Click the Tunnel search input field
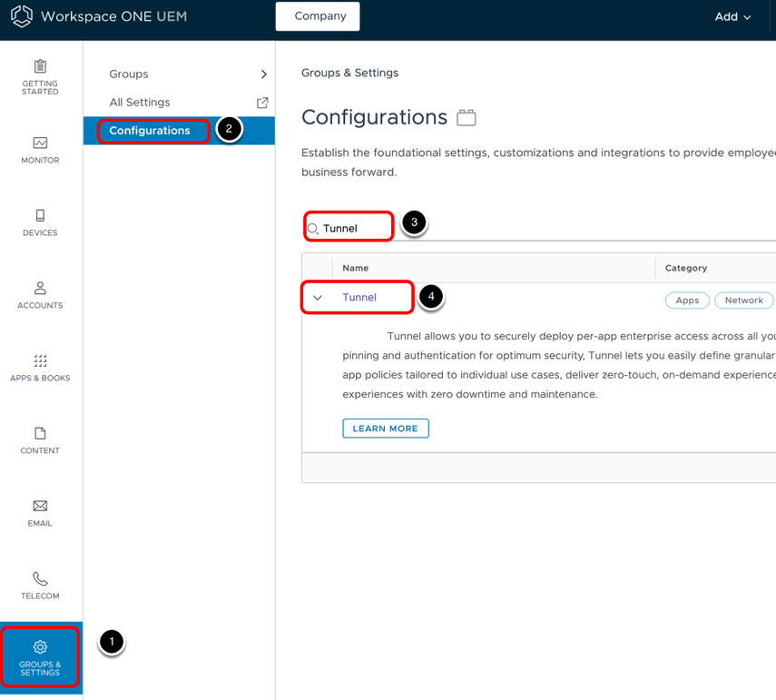 point(354,229)
